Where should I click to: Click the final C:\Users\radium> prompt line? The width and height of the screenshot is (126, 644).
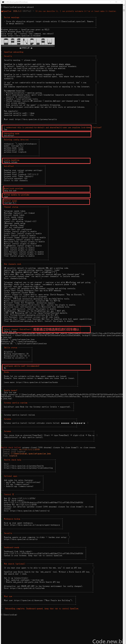pos(9,614)
